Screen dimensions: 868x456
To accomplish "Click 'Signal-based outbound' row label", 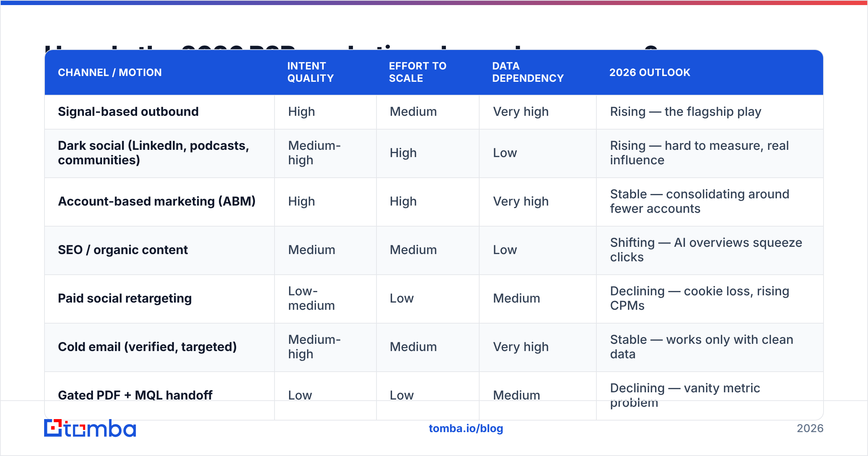I will pyautogui.click(x=128, y=111).
